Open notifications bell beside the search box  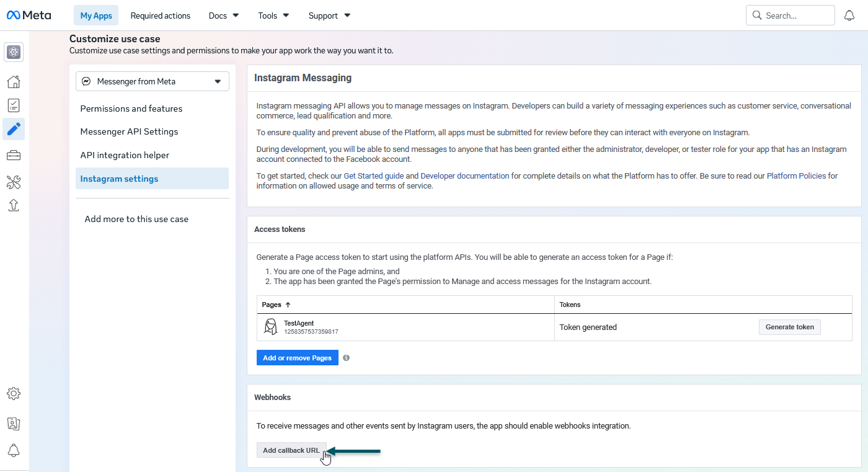click(x=849, y=16)
